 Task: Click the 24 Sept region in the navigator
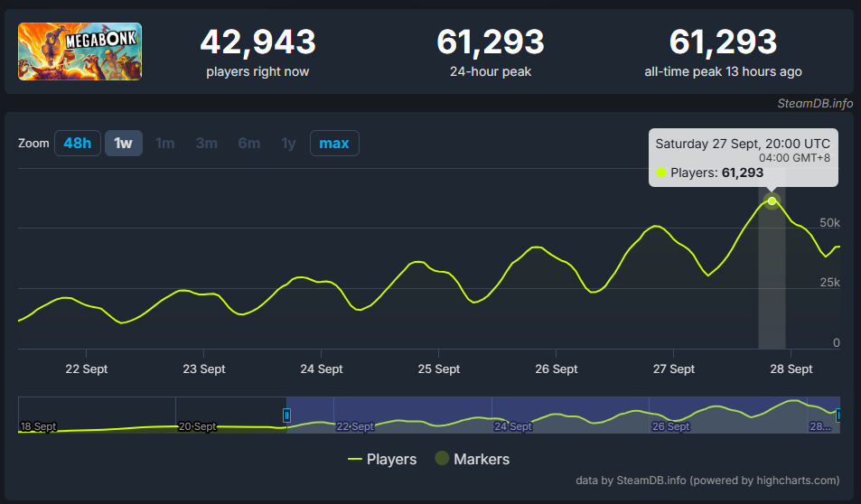point(513,426)
